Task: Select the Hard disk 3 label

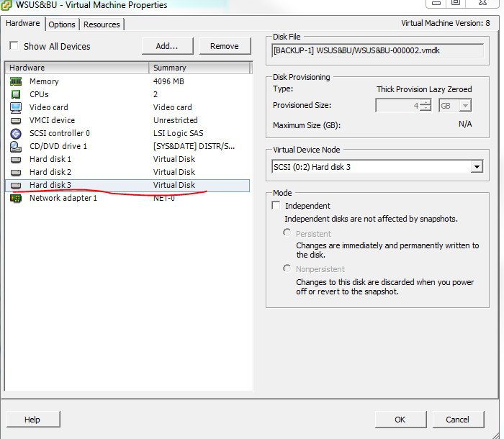Action: pos(50,185)
